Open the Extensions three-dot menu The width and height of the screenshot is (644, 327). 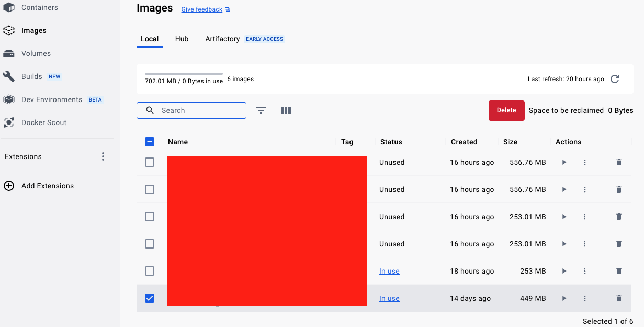click(x=103, y=156)
